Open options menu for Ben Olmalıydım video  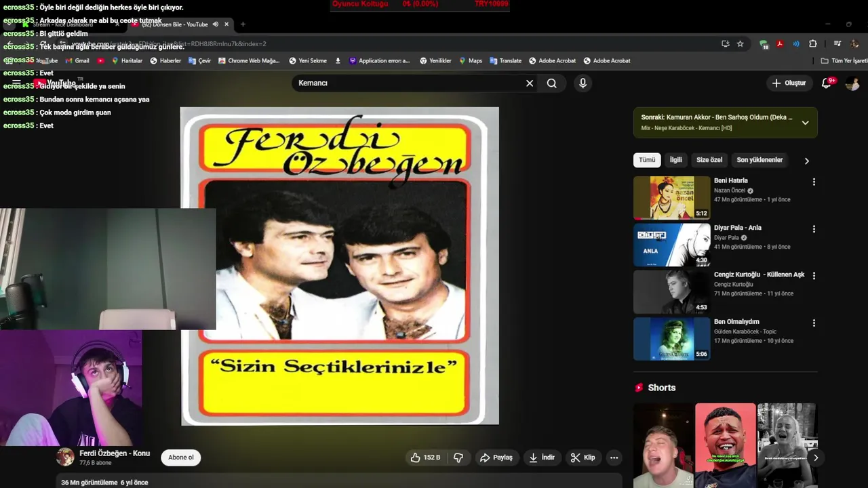point(814,323)
